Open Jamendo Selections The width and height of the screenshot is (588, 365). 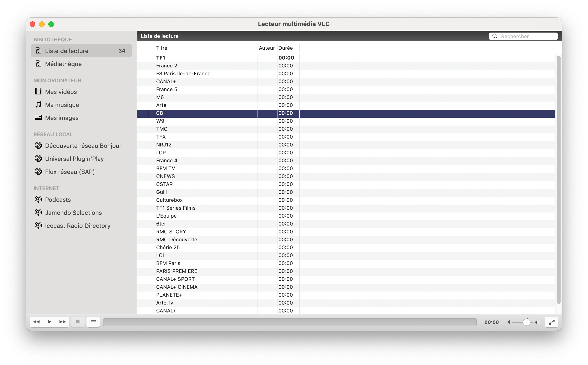(81, 213)
